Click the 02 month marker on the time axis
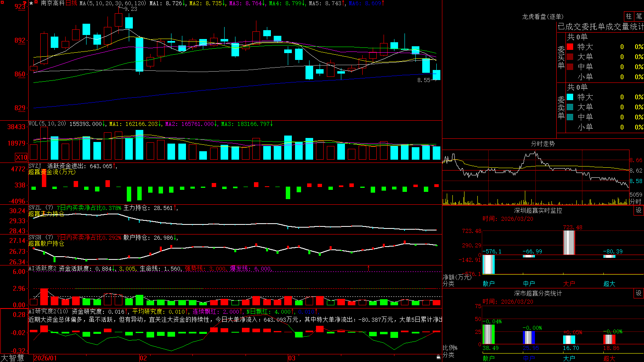The height and width of the screenshot is (362, 644). coord(143,358)
